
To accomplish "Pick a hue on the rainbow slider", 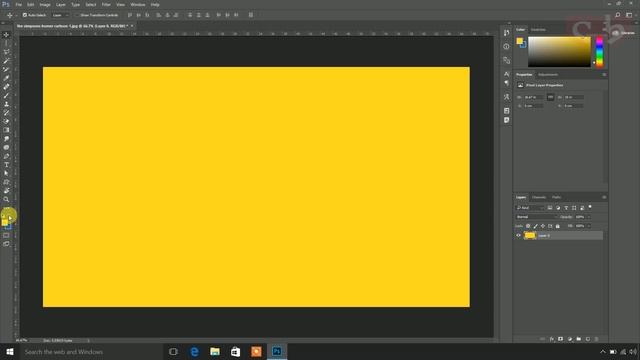I will point(600,52).
